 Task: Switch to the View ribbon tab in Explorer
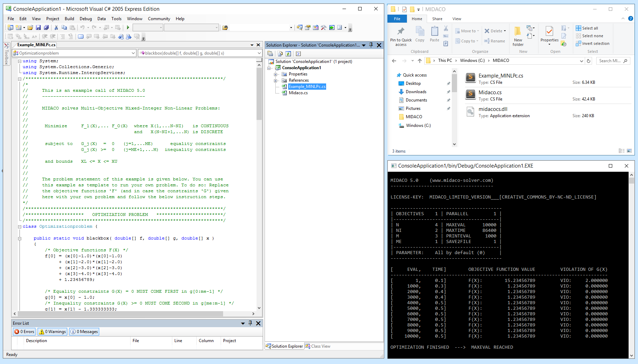(457, 19)
